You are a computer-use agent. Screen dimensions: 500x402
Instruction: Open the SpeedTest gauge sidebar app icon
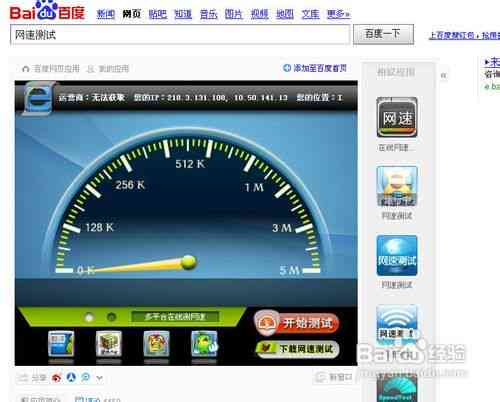point(397,388)
